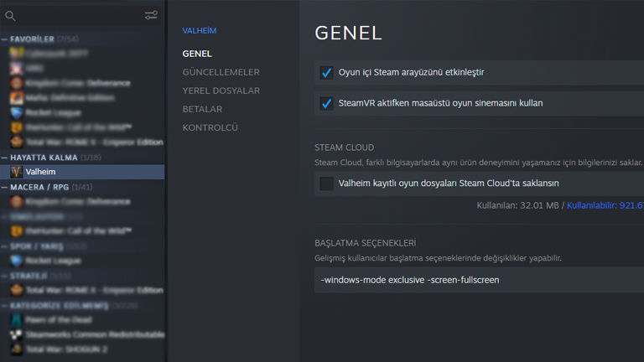This screenshot has height=362, width=644.
Task: Collapse the KATEGORİZE EDİLMEMİŞ category
Action: pos(4,305)
